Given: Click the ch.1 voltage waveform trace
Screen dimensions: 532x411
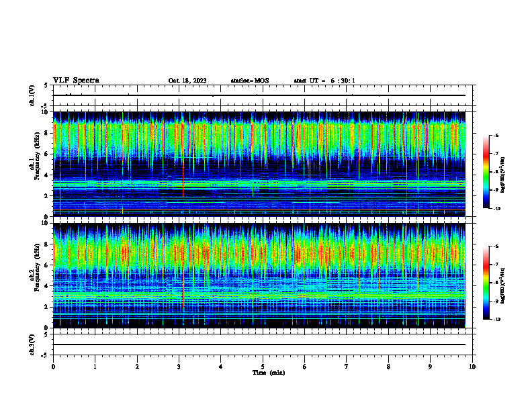Looking at the screenshot, I should (259, 95).
